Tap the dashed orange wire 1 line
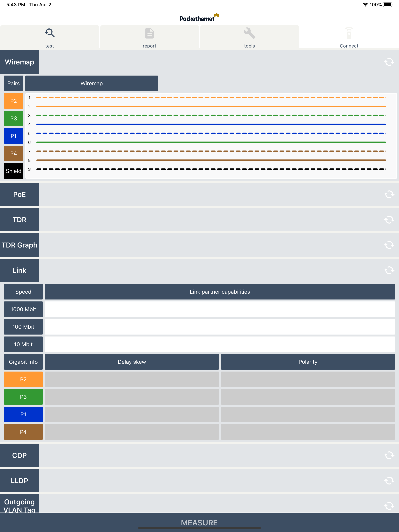Image resolution: width=399 pixels, height=532 pixels. tap(211, 98)
